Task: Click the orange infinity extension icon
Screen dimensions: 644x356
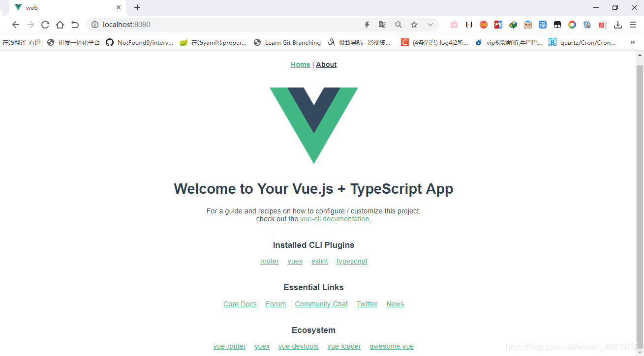Action: [x=484, y=25]
